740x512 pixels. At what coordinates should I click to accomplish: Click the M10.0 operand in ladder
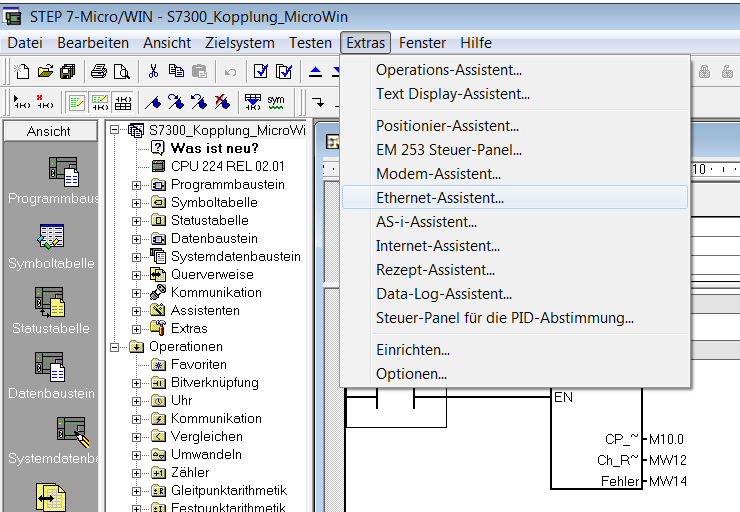pos(666,439)
